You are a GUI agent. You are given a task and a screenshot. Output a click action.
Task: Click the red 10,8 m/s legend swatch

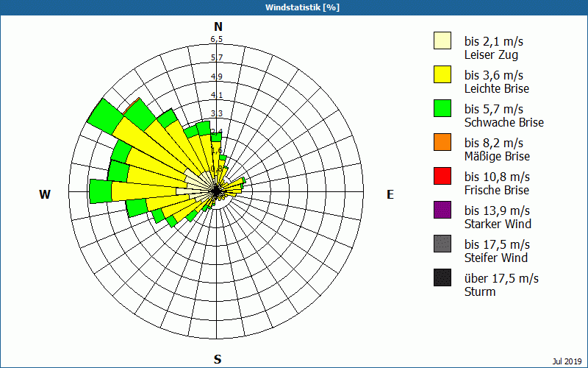[442, 176]
